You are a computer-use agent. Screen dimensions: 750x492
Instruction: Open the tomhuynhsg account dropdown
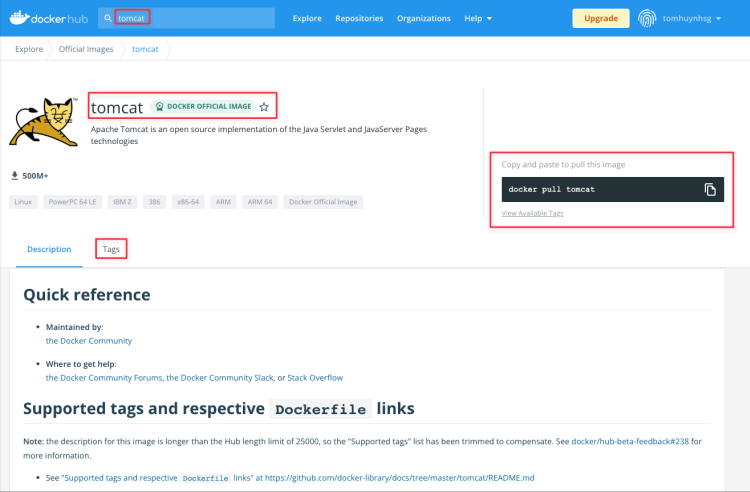click(x=692, y=18)
